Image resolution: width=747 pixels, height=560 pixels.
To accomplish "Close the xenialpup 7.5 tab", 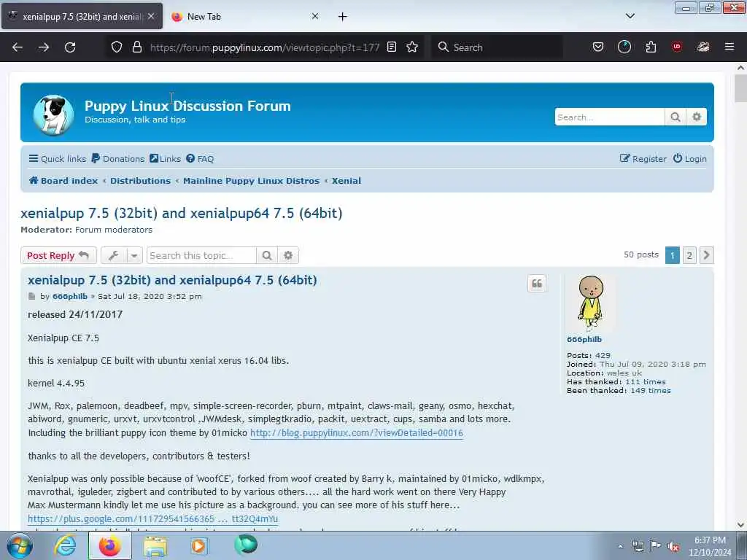I will 151,16.
